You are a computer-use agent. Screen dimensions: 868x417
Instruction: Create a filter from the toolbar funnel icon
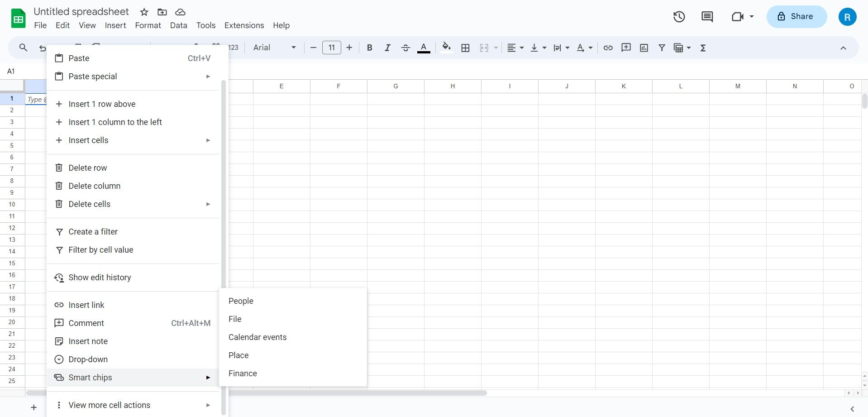tap(662, 48)
